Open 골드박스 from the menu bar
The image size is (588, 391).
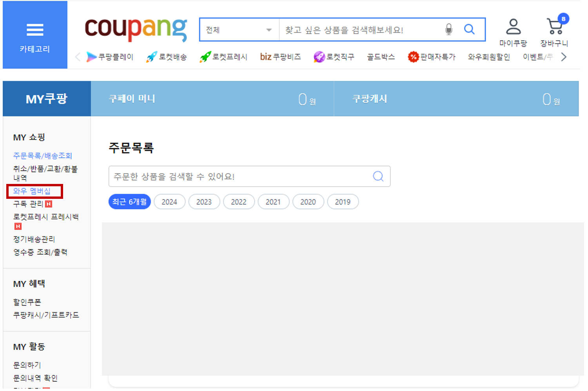coord(380,56)
